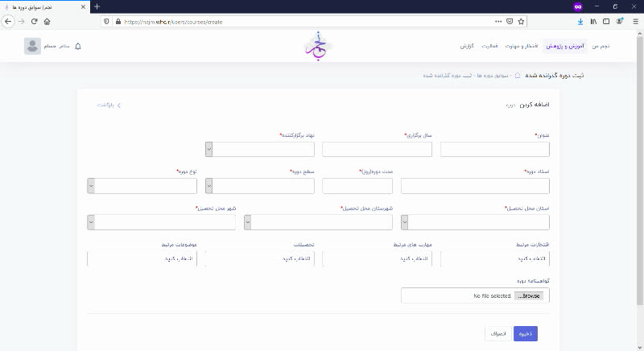Reload the page with refresh icon
644x351 pixels.
pos(35,22)
